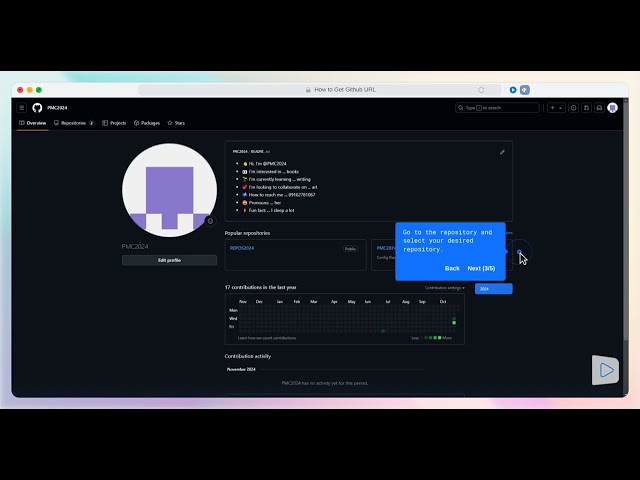Screen dimensions: 640x480
Task: Open the Pull requests icon in the header
Action: tap(587, 108)
